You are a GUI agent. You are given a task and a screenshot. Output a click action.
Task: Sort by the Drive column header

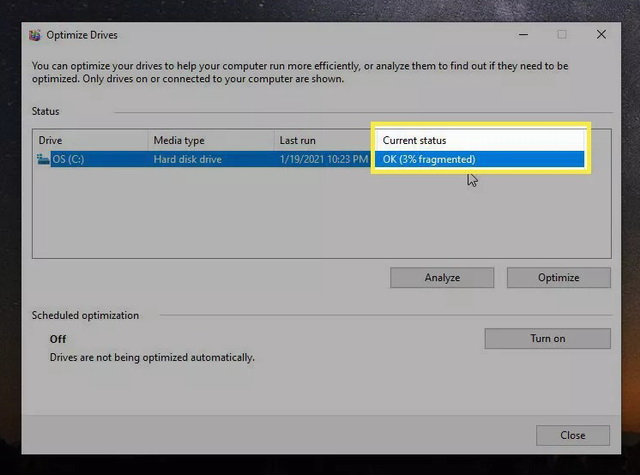(90, 141)
